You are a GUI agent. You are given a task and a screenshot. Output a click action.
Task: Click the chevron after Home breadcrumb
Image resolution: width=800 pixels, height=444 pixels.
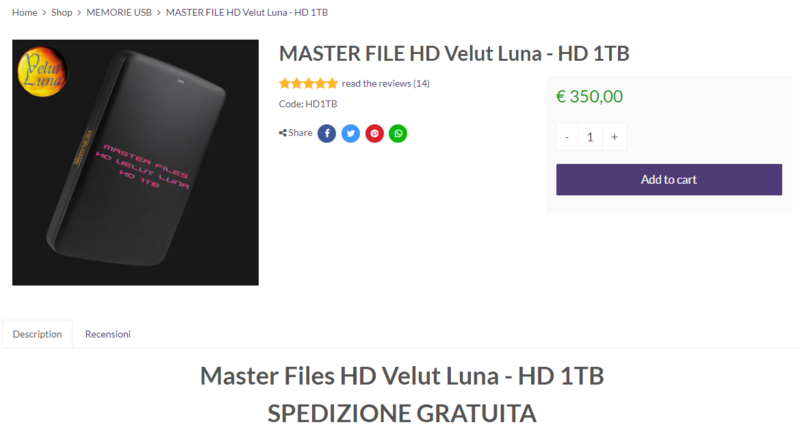(44, 13)
